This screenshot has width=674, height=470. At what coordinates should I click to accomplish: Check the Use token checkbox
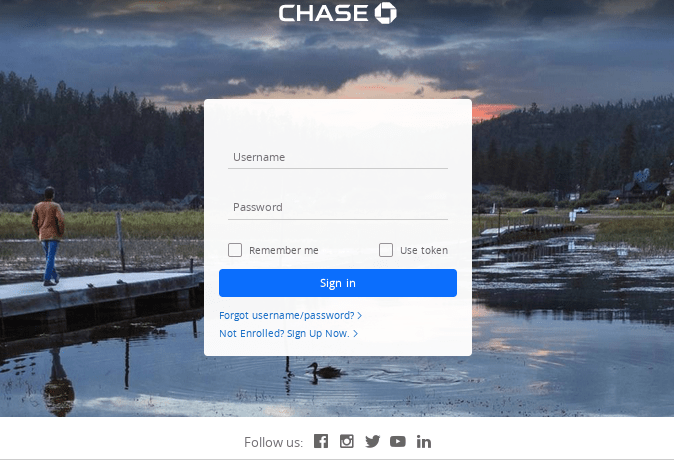386,250
